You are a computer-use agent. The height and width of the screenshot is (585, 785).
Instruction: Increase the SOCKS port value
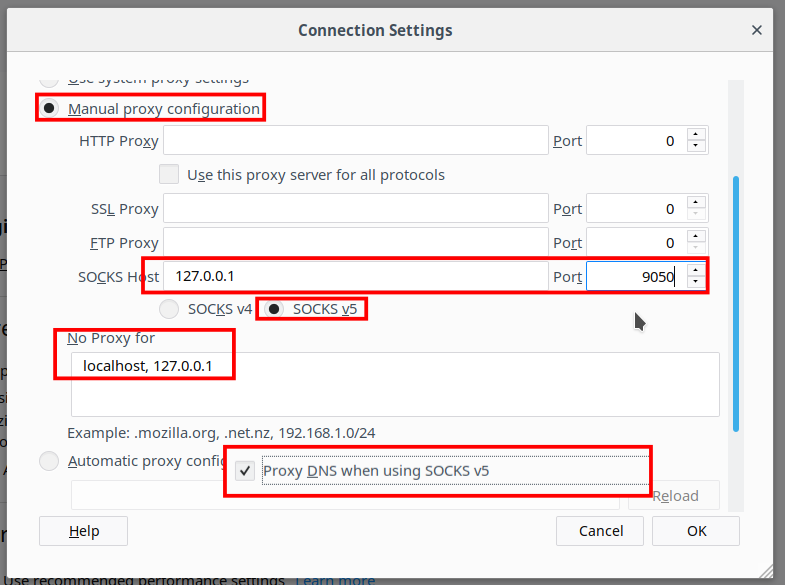[x=696, y=270]
